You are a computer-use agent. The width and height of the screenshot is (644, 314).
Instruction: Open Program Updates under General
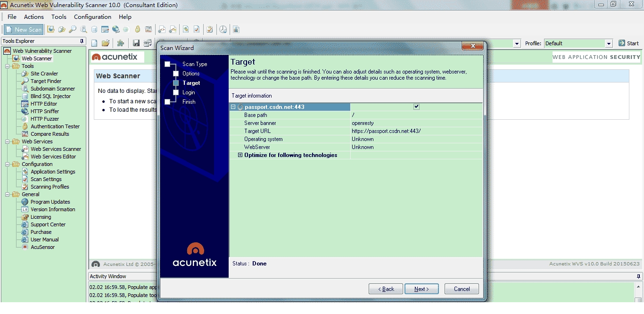[50, 202]
